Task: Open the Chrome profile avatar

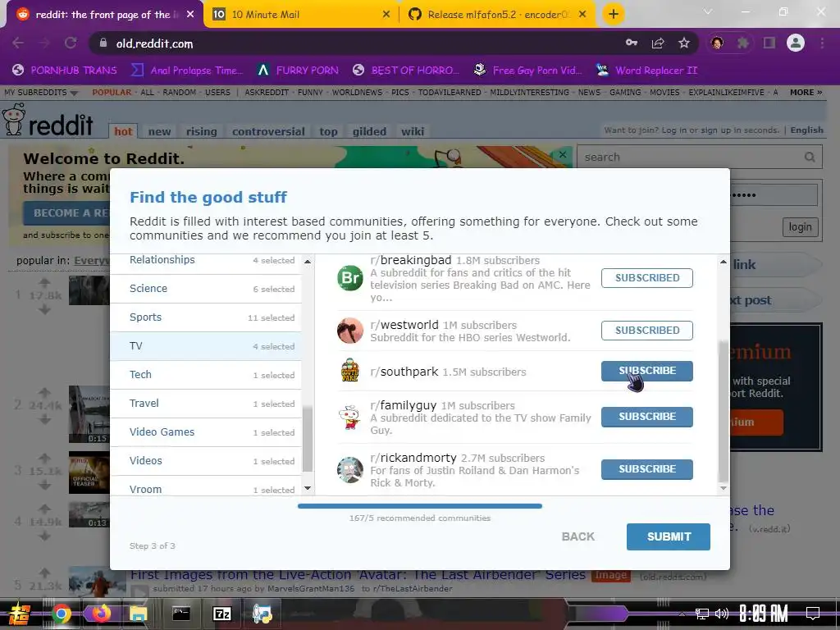Action: coord(796,43)
